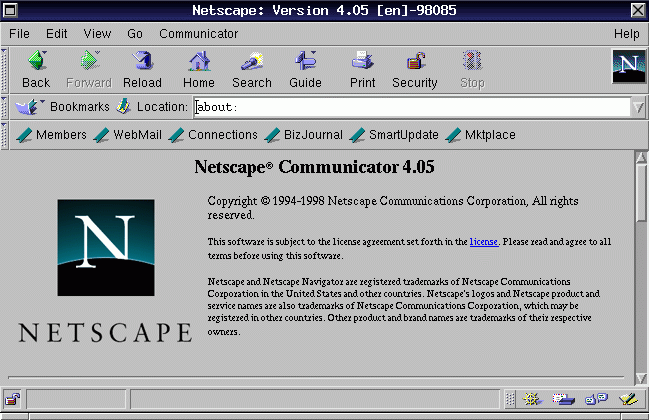The image size is (649, 420).
Task: Click the large Netscape N logo image
Action: click(106, 247)
